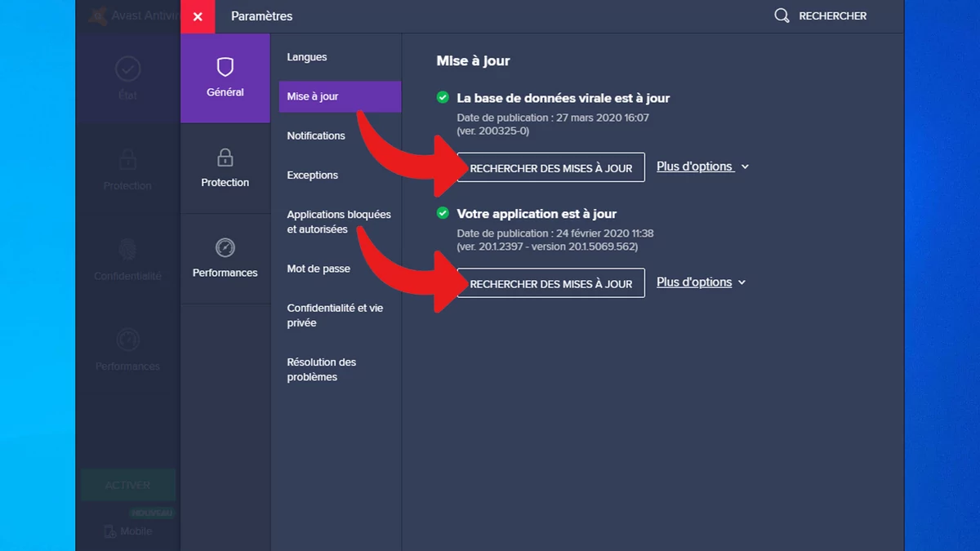The height and width of the screenshot is (551, 980).
Task: Open Plus d'options for virus database
Action: click(x=694, y=167)
